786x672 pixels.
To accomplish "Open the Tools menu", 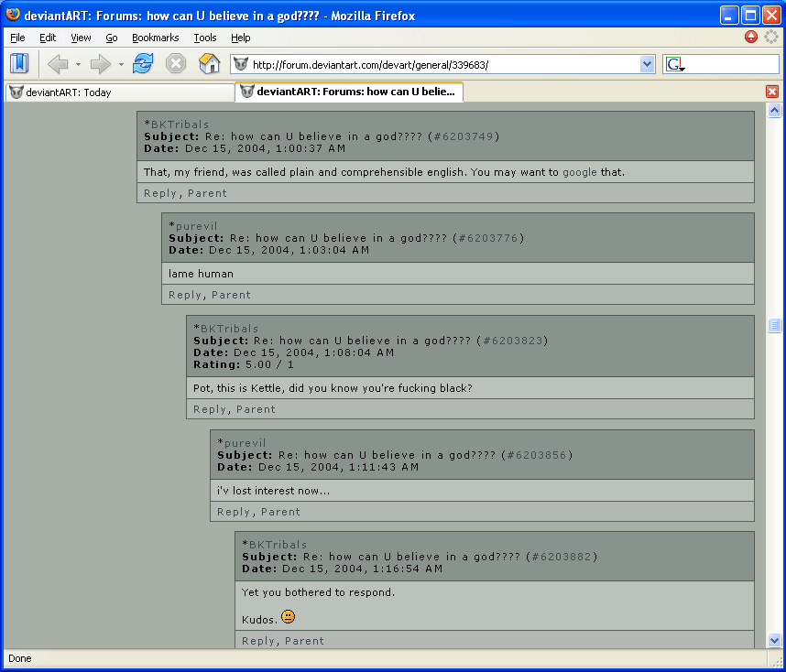I will (205, 38).
